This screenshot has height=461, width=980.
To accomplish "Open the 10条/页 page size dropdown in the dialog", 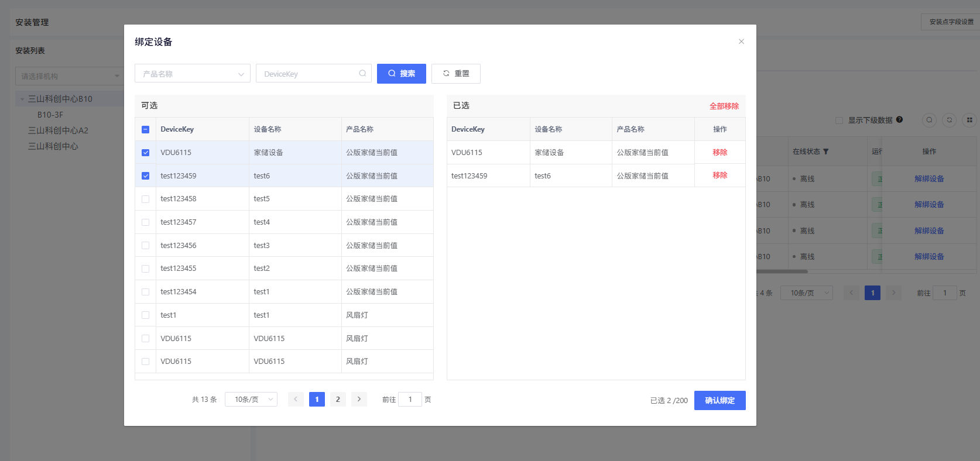I will click(x=251, y=399).
